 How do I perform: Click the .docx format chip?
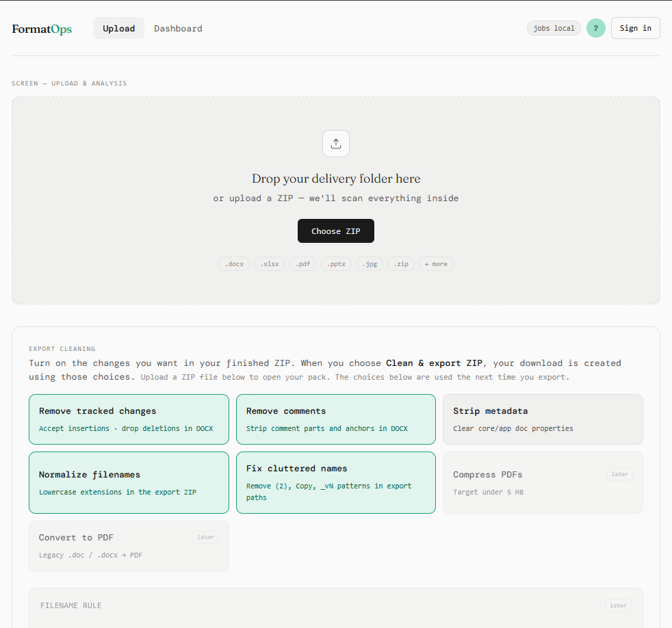click(234, 263)
